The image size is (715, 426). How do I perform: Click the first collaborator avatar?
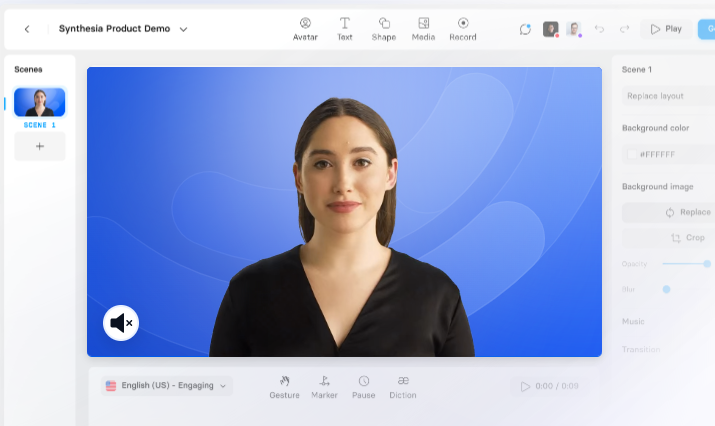[x=550, y=29]
